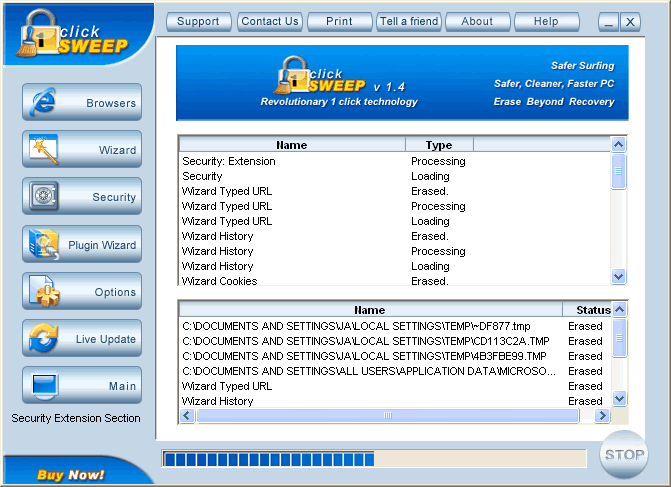This screenshot has height=487, width=671.
Task: Open the Support page
Action: click(199, 21)
